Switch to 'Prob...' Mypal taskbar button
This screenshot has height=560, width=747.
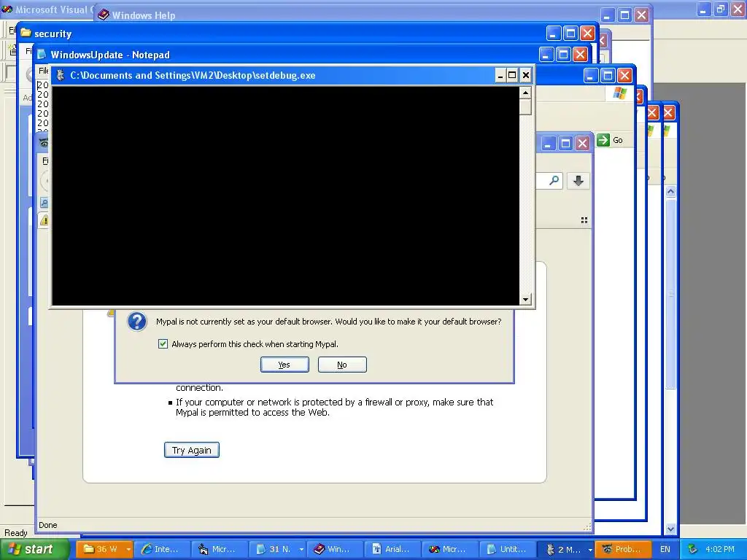[623, 549]
